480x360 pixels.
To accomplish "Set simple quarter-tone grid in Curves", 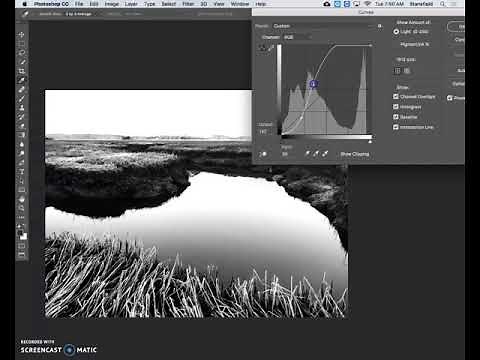I will point(397,71).
